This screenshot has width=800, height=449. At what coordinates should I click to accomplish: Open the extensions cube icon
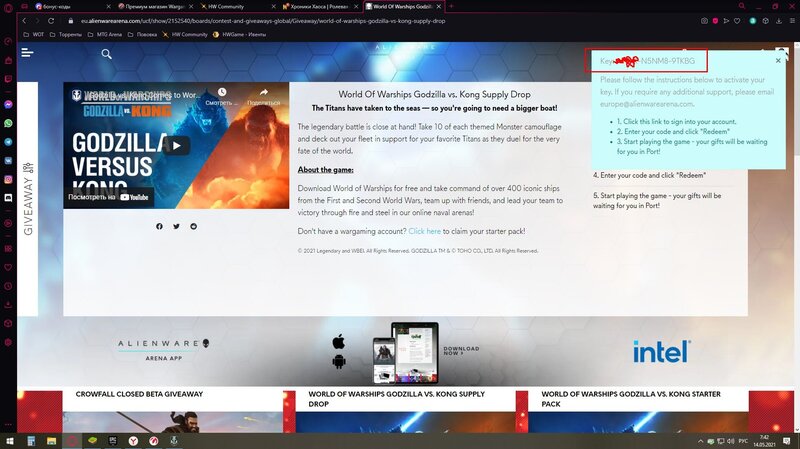click(765, 21)
